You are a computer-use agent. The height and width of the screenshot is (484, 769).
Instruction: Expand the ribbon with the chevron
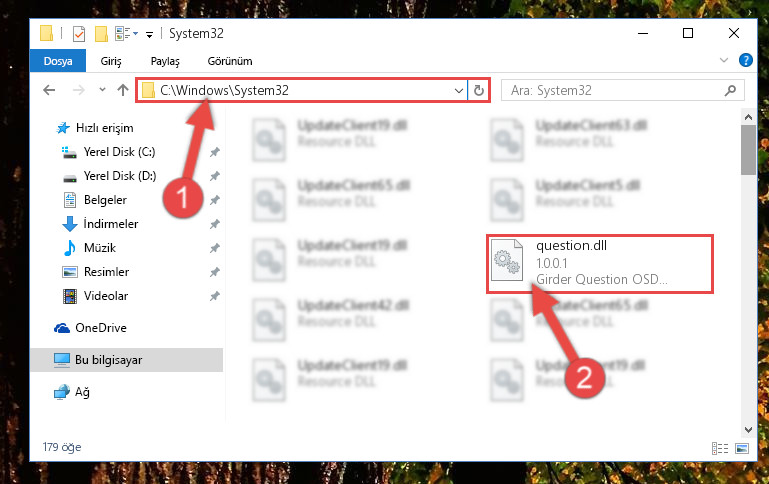(723, 60)
